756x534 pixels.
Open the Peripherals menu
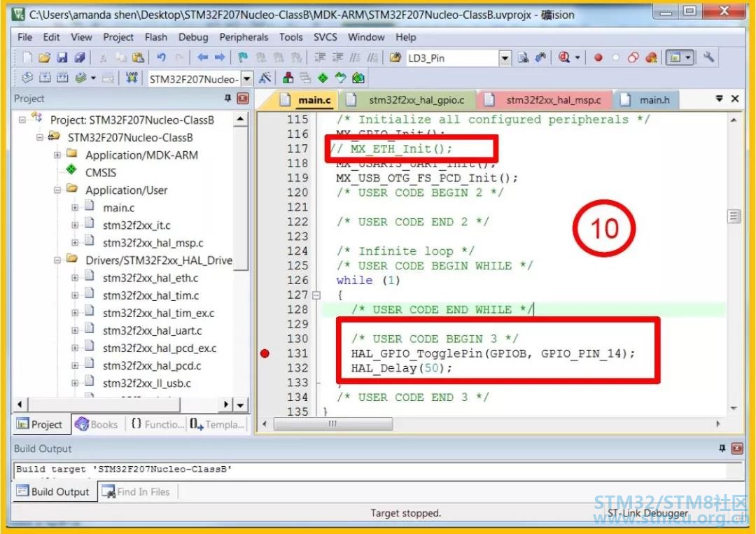point(244,37)
